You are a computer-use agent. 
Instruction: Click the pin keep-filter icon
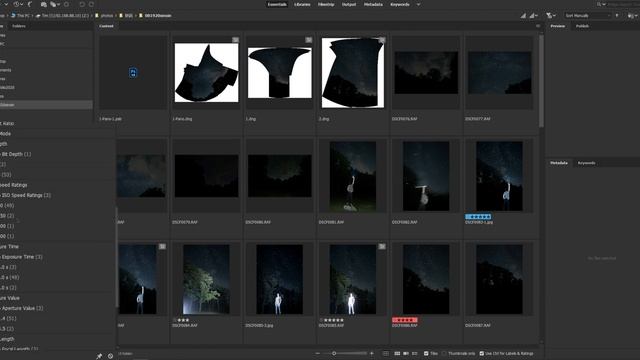point(99,356)
